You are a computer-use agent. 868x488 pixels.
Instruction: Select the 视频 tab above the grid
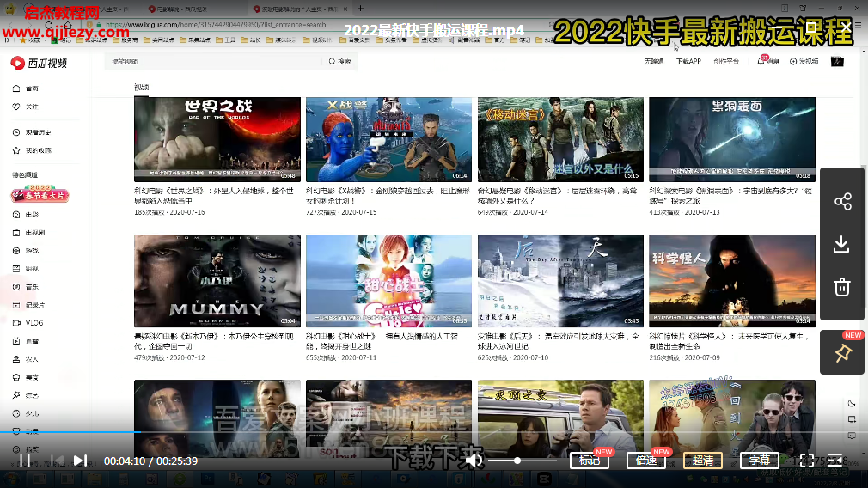point(141,88)
